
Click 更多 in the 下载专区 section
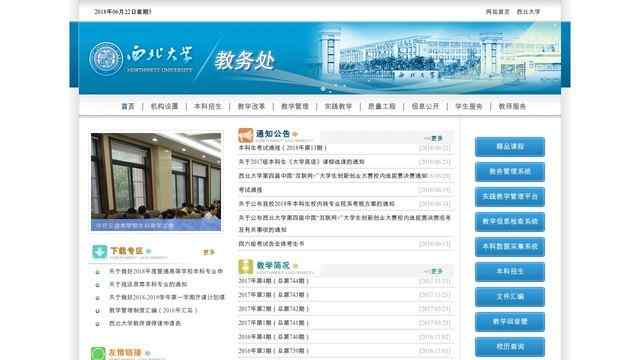coord(209,252)
